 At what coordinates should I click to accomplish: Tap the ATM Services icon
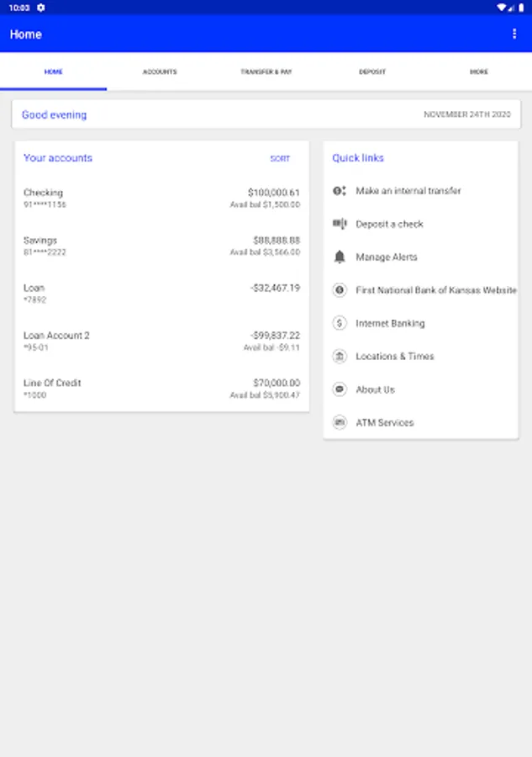(x=340, y=423)
